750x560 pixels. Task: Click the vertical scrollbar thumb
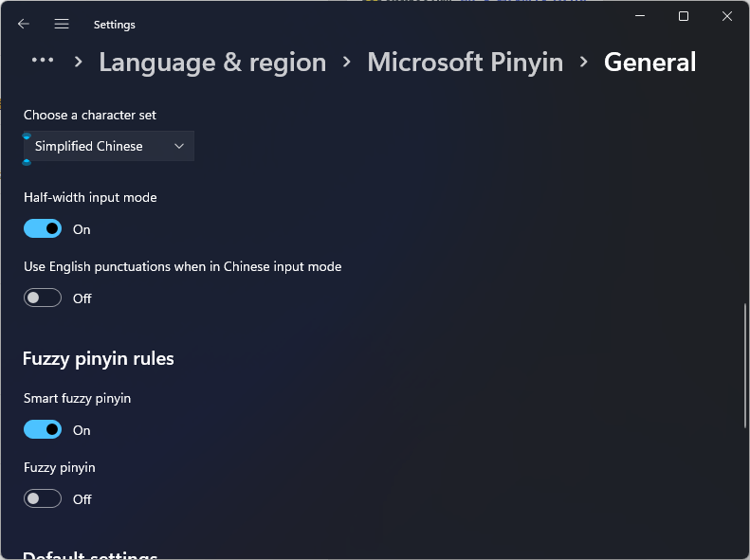coord(745,365)
